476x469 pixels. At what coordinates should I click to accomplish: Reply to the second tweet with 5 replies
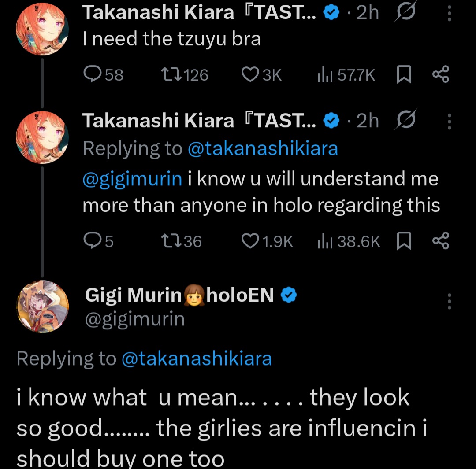[x=92, y=240]
